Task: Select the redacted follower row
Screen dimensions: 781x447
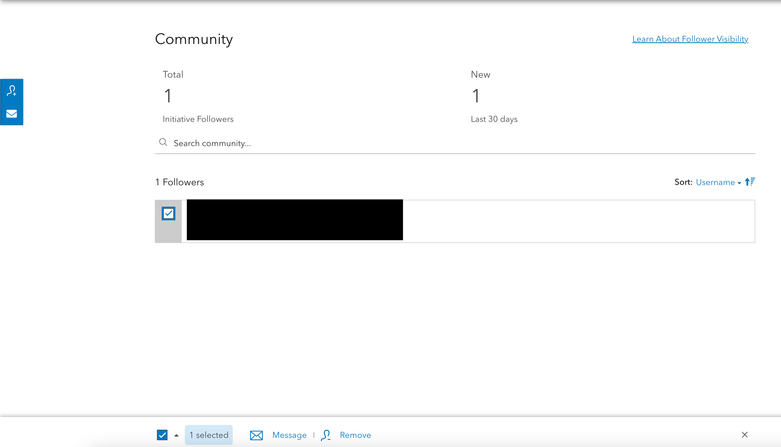Action: 455,221
